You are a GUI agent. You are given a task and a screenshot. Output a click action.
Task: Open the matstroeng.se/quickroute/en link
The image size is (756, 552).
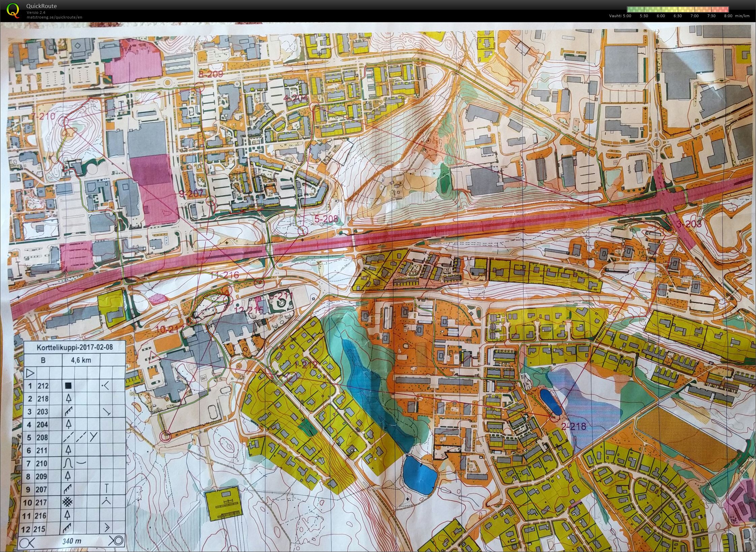pyautogui.click(x=54, y=17)
